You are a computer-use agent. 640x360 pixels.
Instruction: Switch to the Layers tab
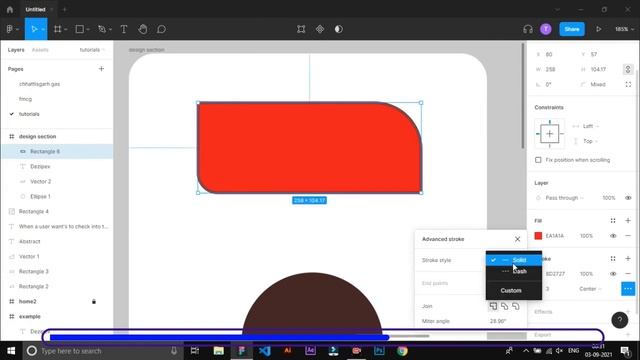(16, 50)
